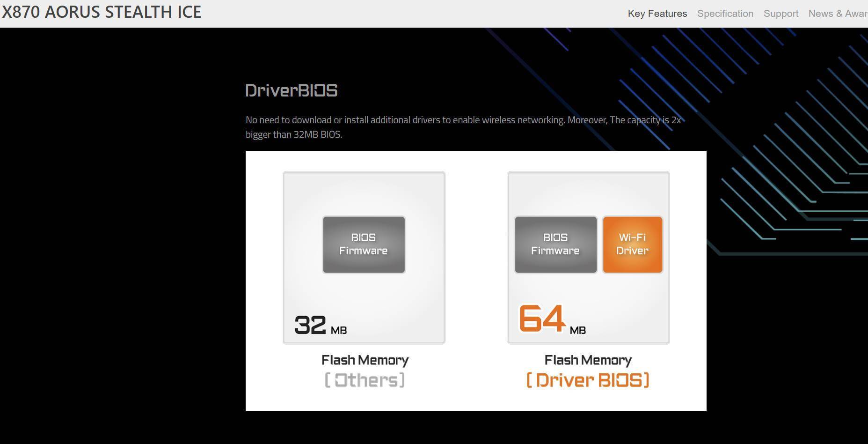
Task: Click the Flash Memory label under the 64MB card
Action: click(588, 360)
